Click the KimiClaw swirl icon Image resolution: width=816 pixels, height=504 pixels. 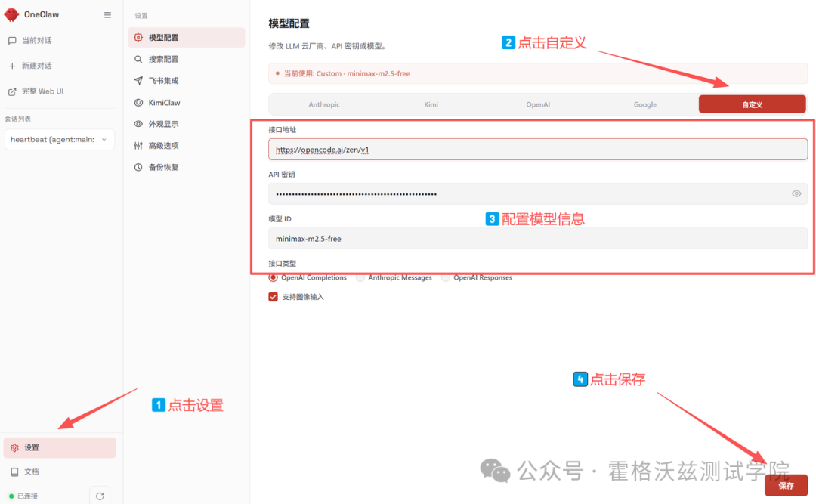tap(138, 103)
